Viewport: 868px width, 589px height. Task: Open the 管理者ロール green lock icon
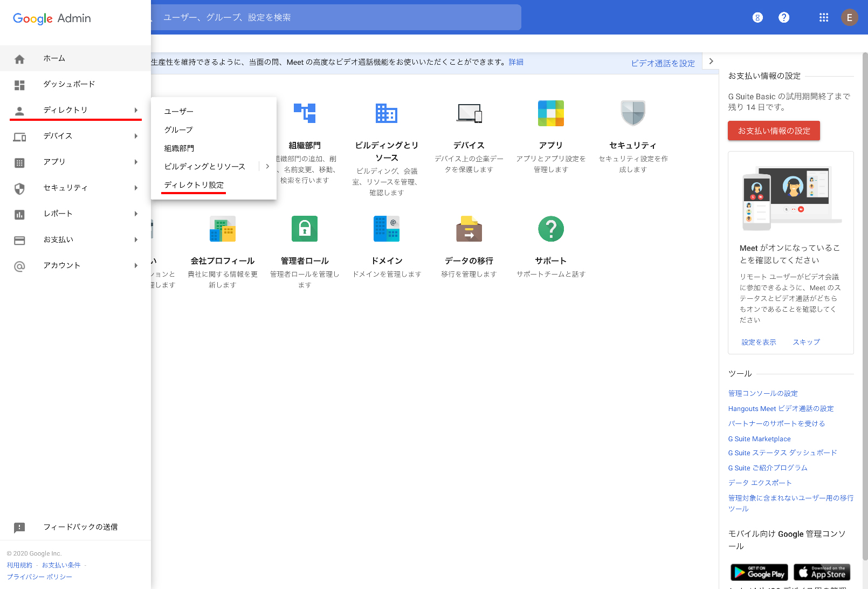[305, 229]
